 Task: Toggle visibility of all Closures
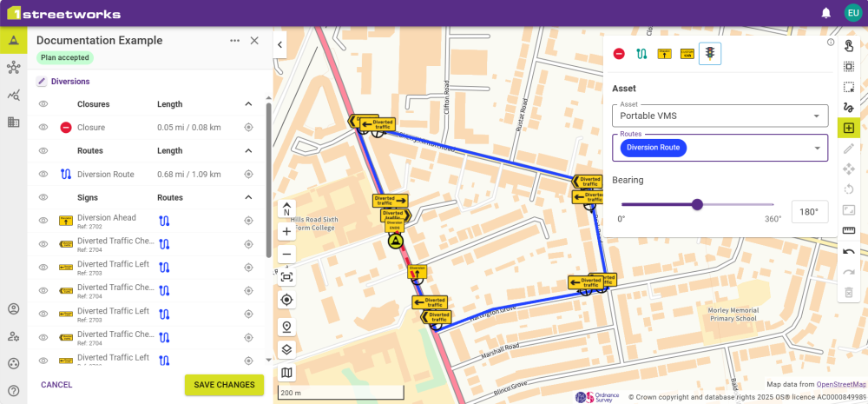pos(43,104)
